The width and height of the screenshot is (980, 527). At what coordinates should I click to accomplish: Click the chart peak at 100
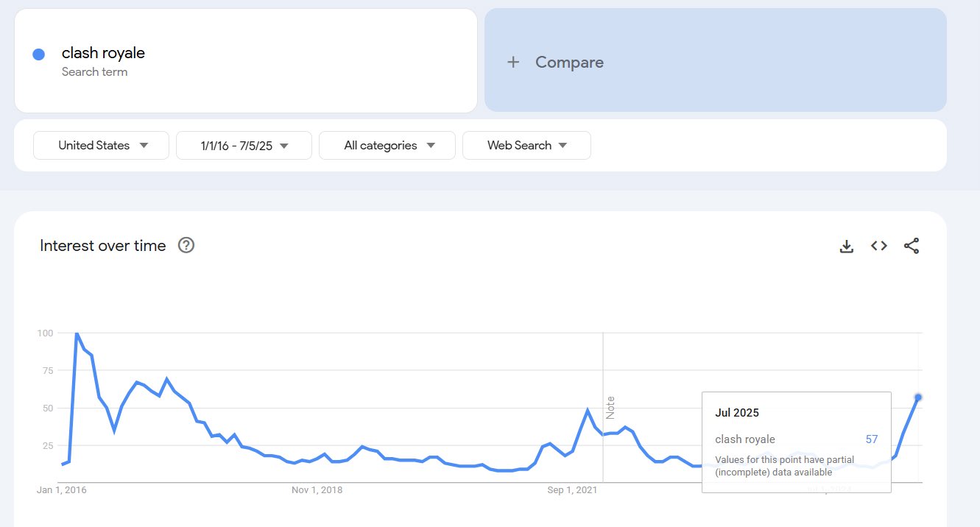77,333
